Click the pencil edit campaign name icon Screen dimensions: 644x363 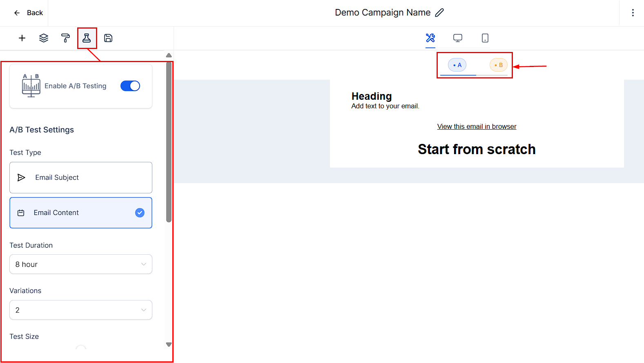pos(439,13)
